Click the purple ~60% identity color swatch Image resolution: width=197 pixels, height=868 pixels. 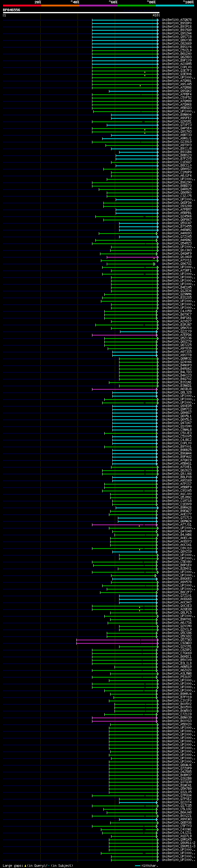[x=98, y=6]
